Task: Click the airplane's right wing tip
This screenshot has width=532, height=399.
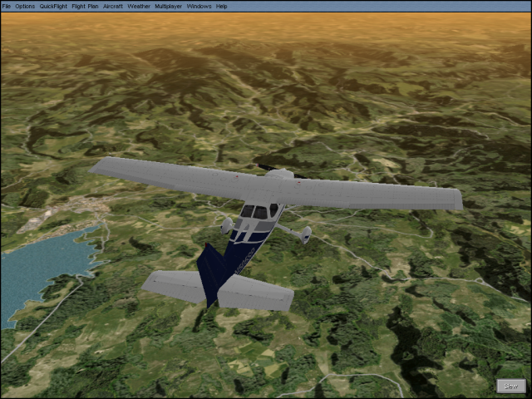Action: coord(453,199)
